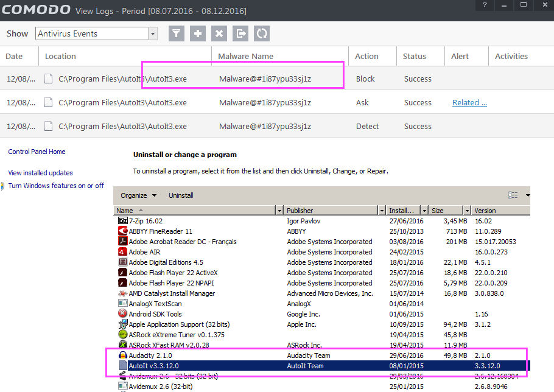The height and width of the screenshot is (392, 554).
Task: Click the plus (open log file) toolbar icon
Action: 198,33
